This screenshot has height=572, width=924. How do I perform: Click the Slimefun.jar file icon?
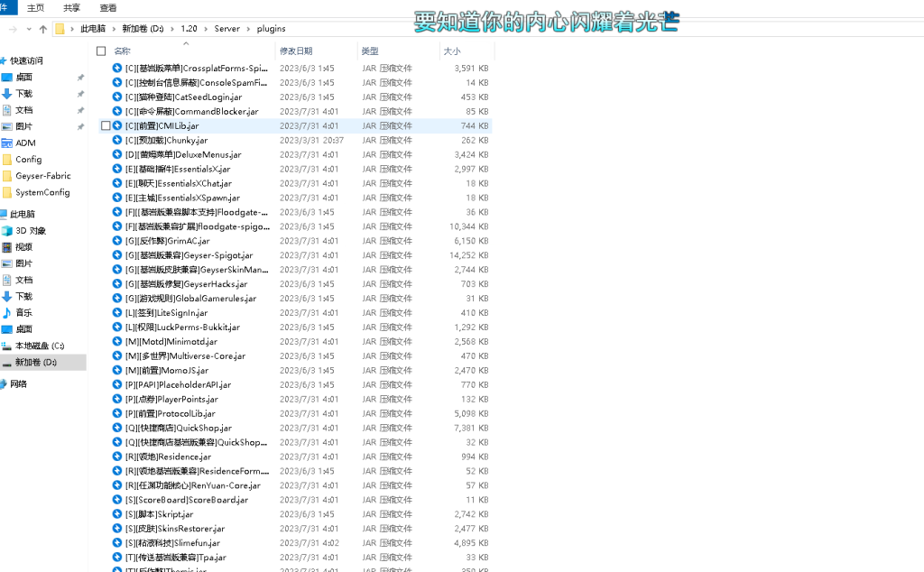(x=117, y=543)
